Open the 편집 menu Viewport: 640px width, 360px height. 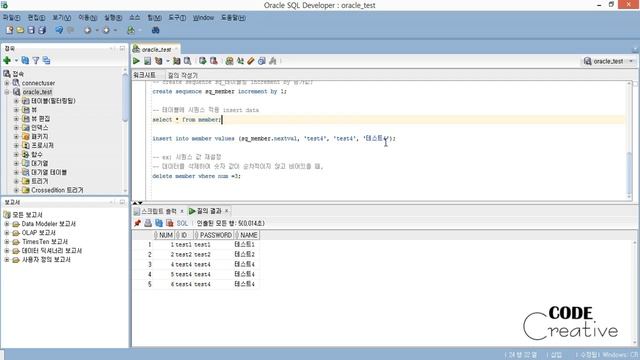click(36, 18)
